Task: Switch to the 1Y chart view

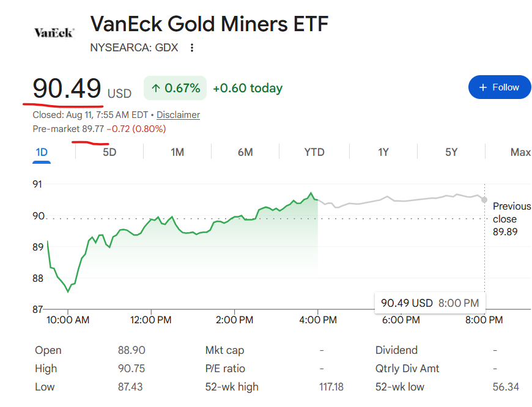Action: pos(383,152)
